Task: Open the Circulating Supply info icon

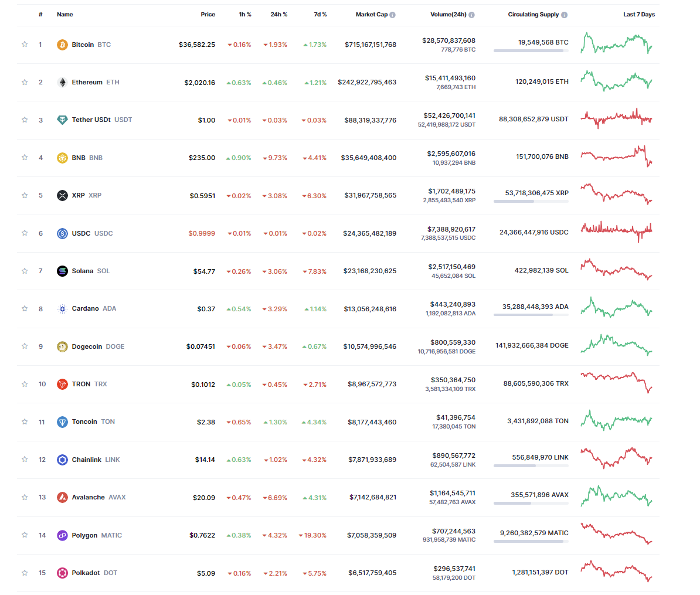Action: pyautogui.click(x=565, y=15)
